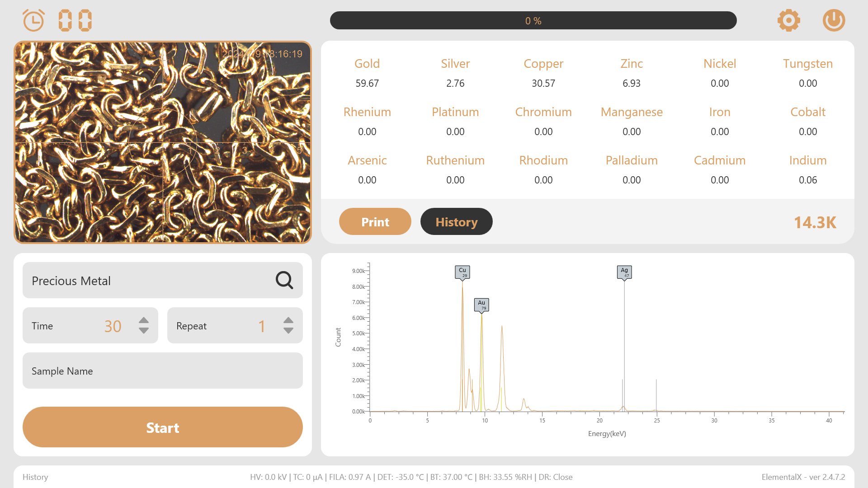Click the Au element marker on spectrum
Image resolution: width=868 pixels, height=488 pixels.
481,304
